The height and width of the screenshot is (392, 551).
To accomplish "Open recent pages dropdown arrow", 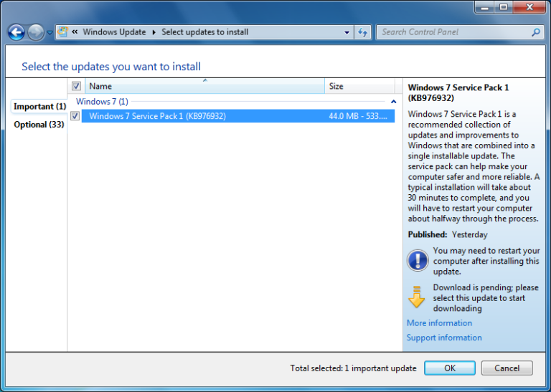I will (x=50, y=32).
